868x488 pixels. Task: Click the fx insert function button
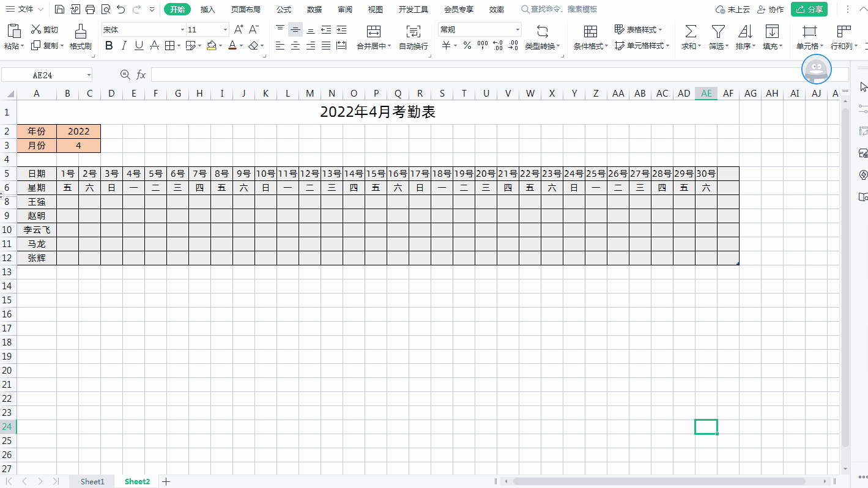point(141,75)
